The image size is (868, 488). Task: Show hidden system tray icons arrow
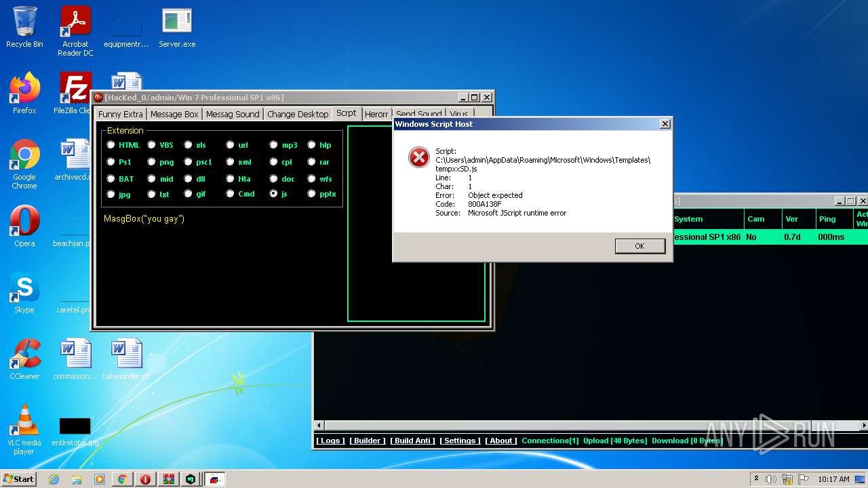[x=756, y=479]
